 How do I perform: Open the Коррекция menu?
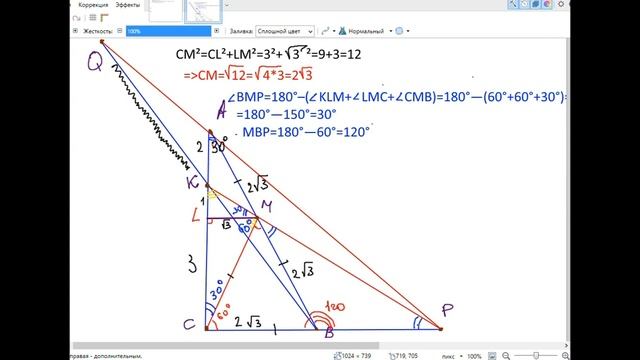(93, 5)
